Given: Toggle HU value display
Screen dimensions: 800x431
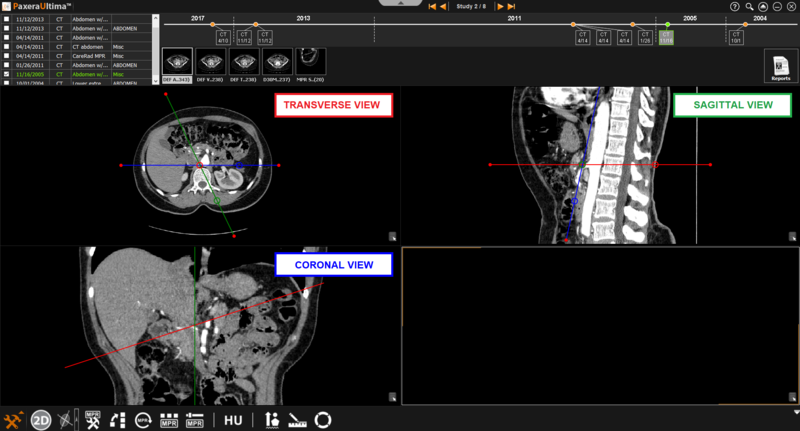Looking at the screenshot, I should point(233,420).
